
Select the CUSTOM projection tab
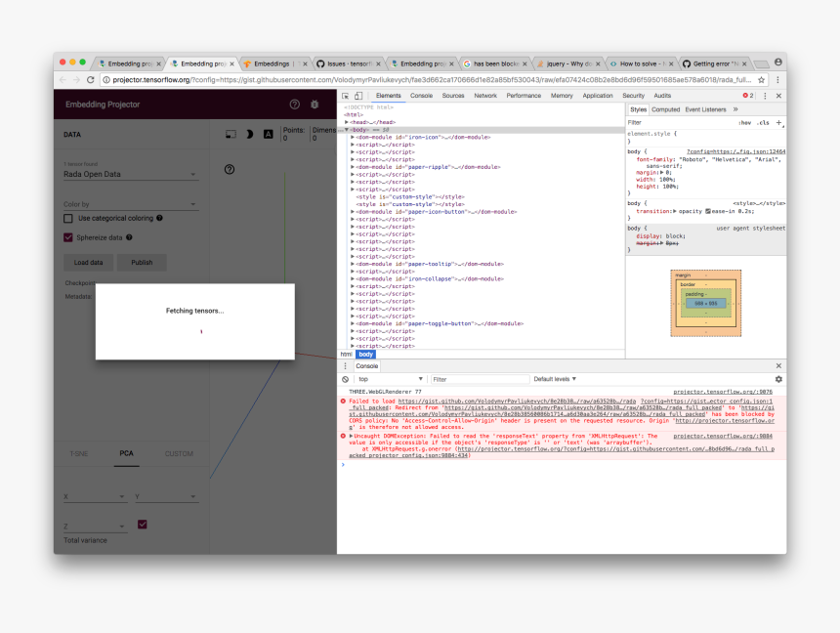[179, 453]
